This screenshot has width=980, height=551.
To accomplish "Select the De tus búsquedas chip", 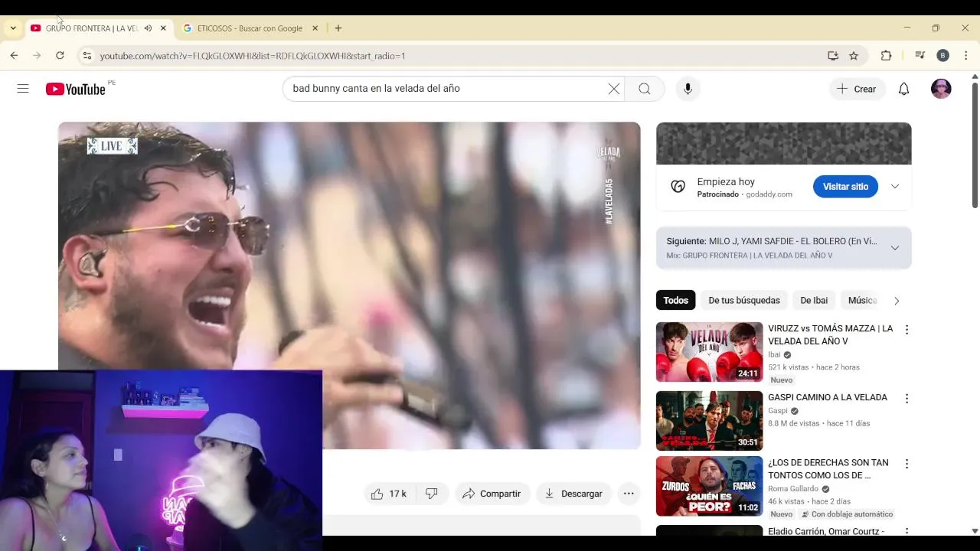I will [744, 301].
